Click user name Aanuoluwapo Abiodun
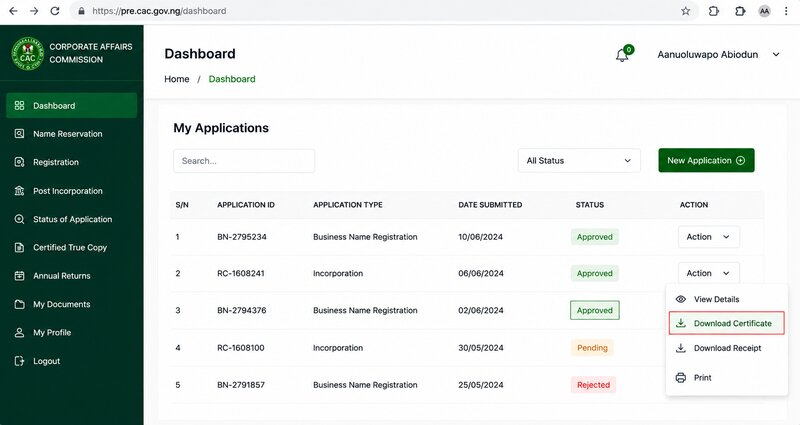The width and height of the screenshot is (800, 425). [x=708, y=55]
